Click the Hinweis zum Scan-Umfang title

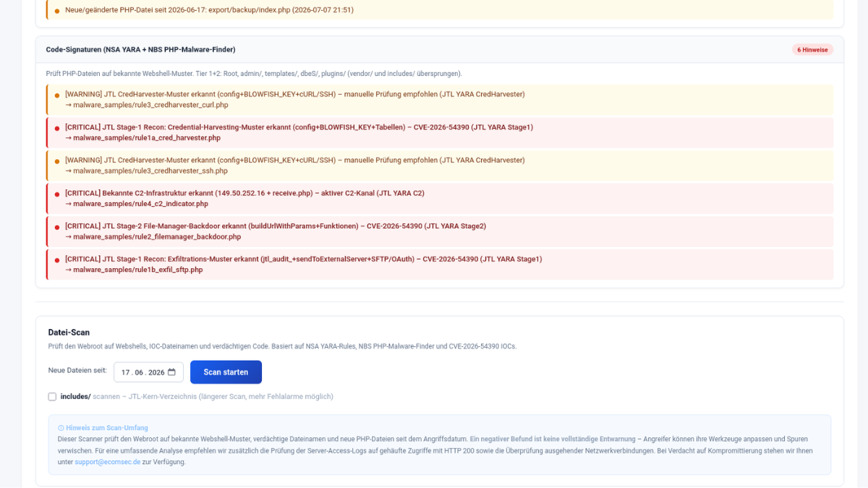tap(107, 428)
